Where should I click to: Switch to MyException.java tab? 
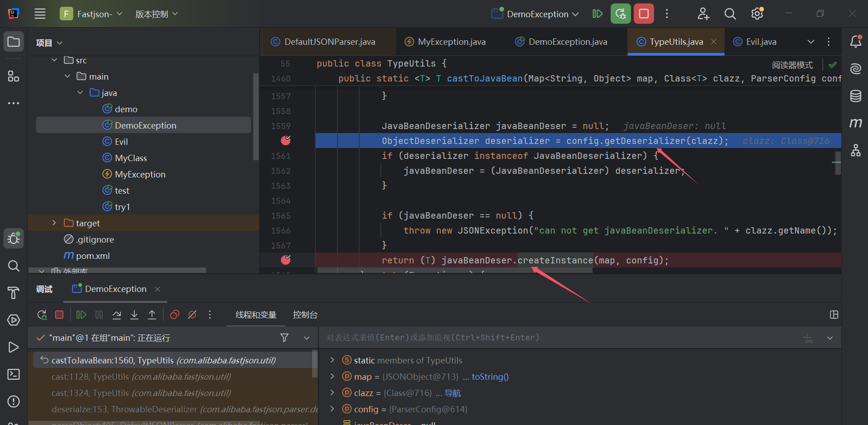click(x=445, y=42)
